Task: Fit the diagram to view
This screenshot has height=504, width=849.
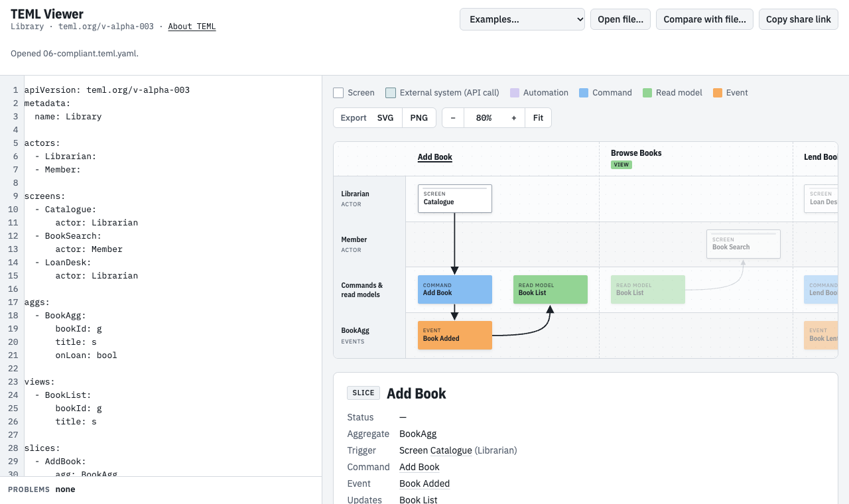Action: click(x=538, y=118)
